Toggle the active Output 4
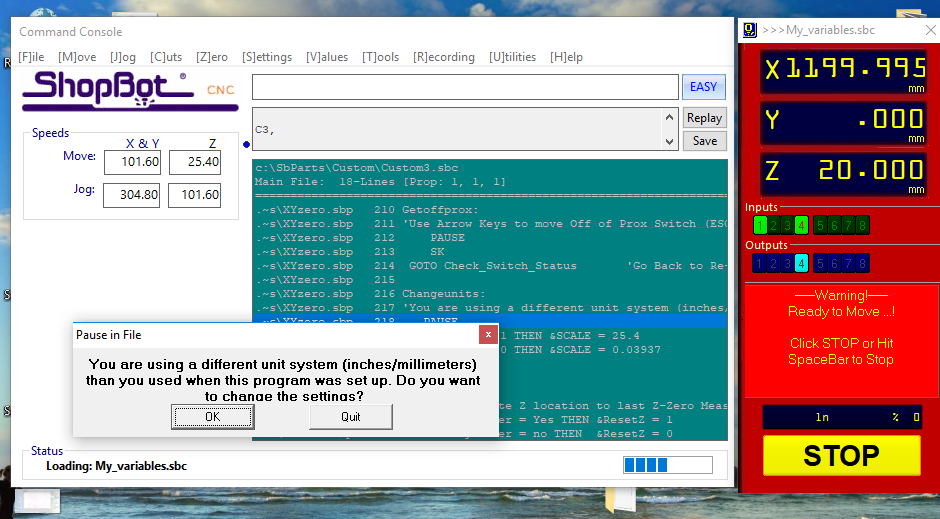This screenshot has width=940, height=519. point(802,263)
